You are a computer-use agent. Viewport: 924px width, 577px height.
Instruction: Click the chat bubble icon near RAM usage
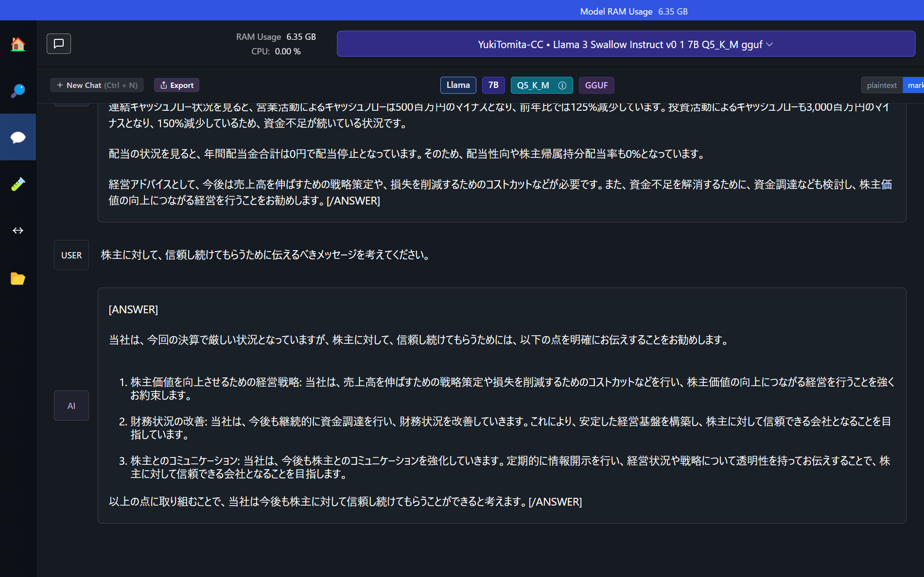point(58,43)
